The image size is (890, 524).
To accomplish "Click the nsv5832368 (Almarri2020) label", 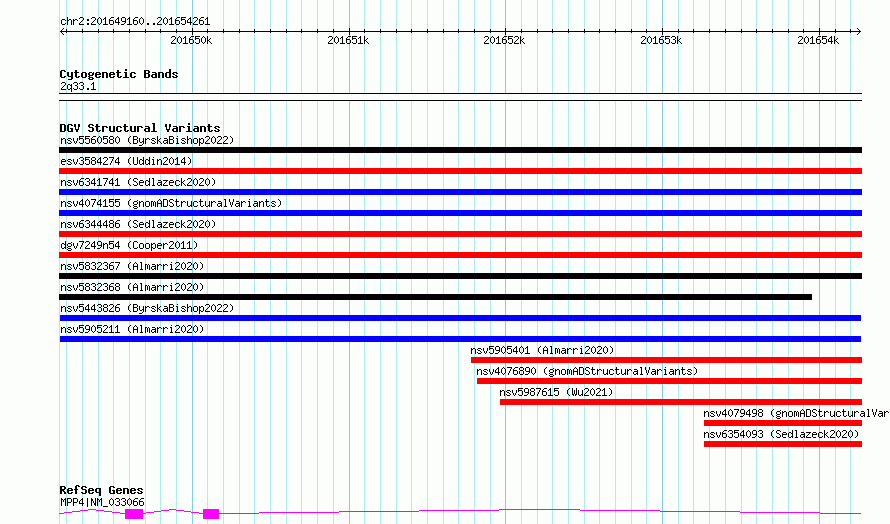I will click(132, 287).
